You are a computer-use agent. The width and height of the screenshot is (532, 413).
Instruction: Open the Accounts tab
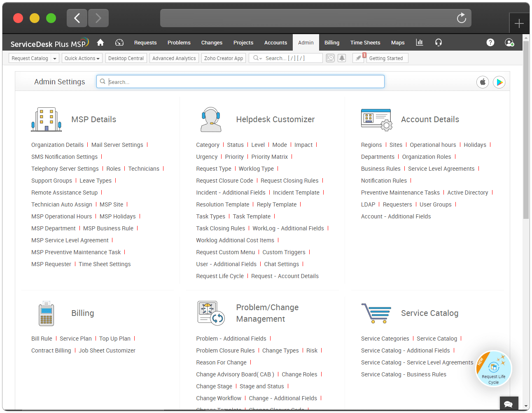(x=275, y=42)
